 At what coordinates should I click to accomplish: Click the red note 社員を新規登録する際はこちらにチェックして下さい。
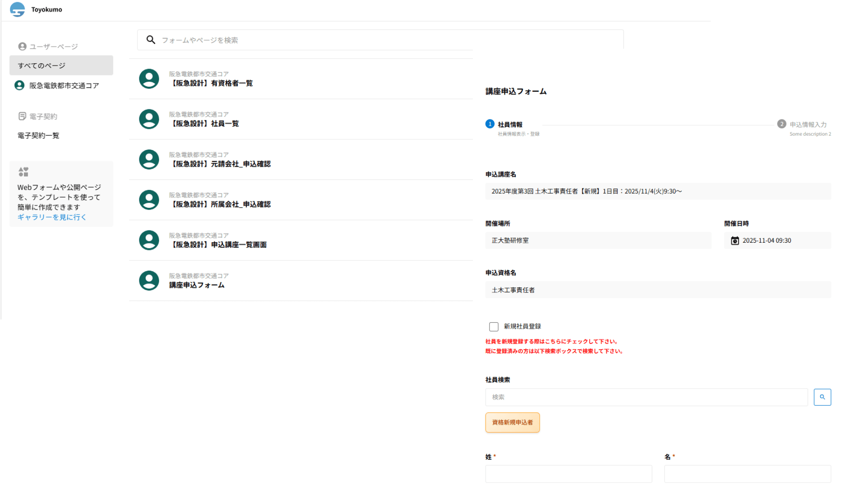point(552,342)
